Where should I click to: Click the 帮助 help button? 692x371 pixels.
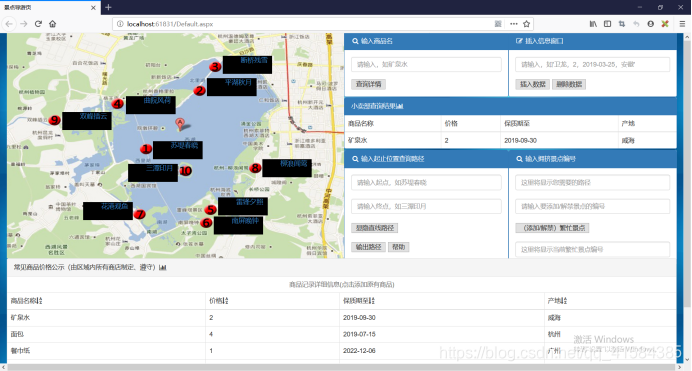pos(399,247)
